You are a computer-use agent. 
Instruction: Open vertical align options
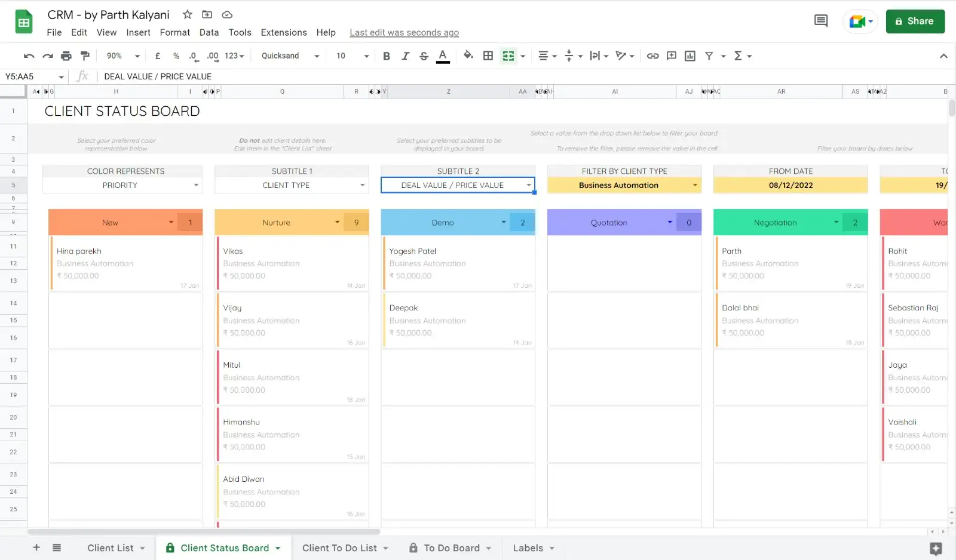coord(573,56)
